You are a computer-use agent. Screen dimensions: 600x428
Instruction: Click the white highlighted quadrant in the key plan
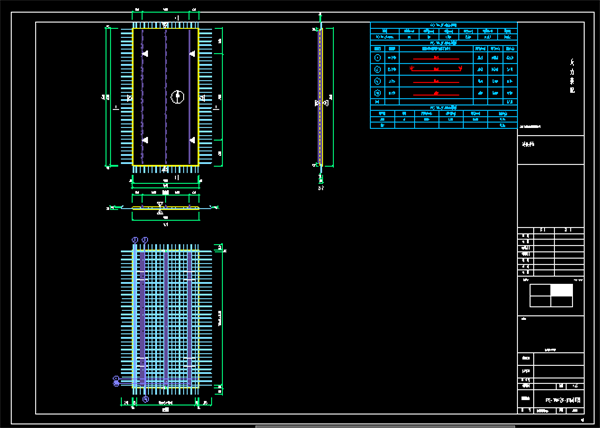point(562,290)
